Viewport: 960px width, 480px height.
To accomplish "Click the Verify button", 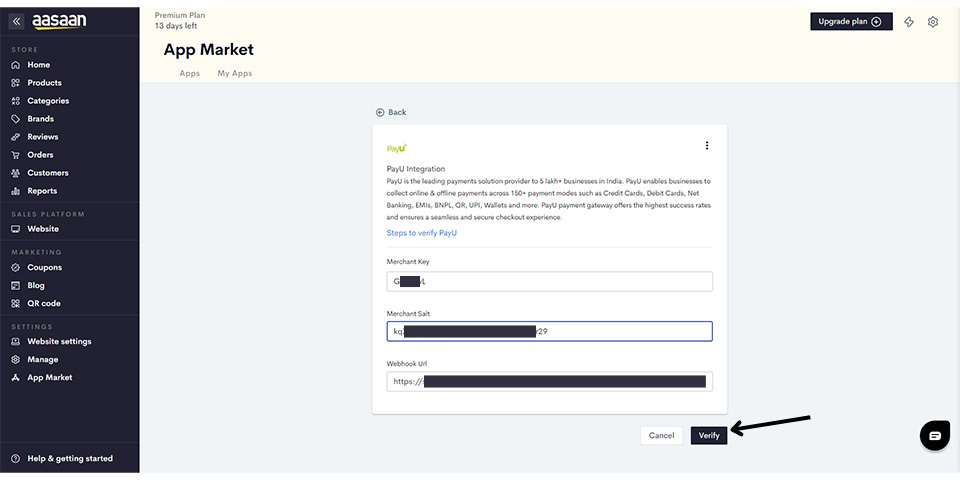I will pyautogui.click(x=709, y=436).
